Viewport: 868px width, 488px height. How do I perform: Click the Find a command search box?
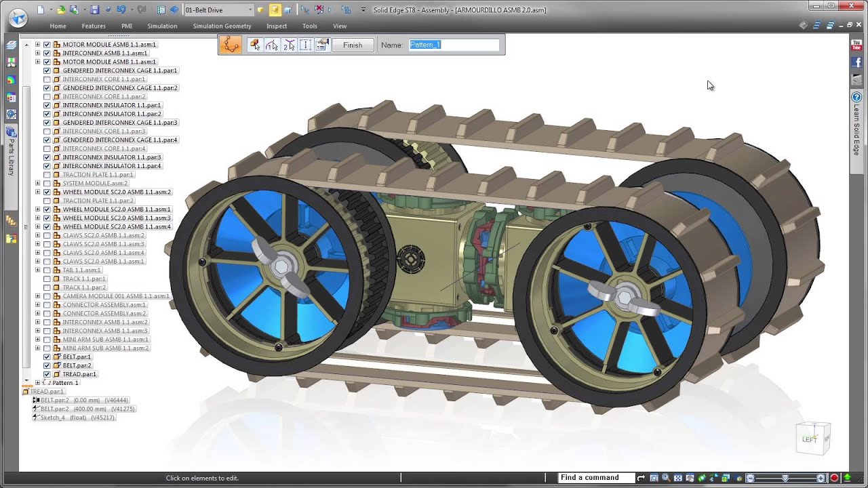click(x=596, y=478)
